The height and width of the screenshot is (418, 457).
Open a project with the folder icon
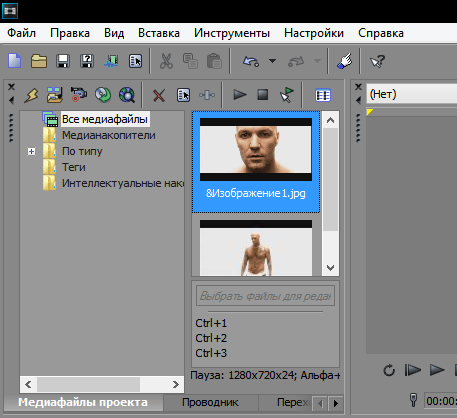39,61
